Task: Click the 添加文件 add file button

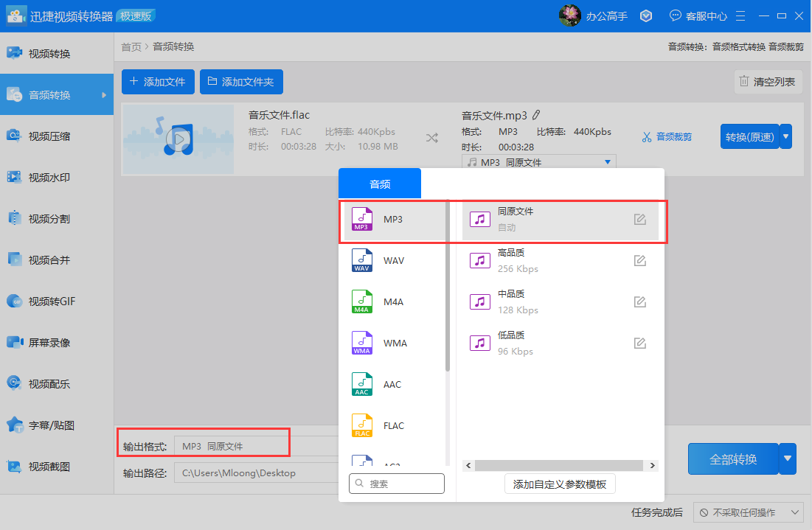Action: pyautogui.click(x=158, y=81)
